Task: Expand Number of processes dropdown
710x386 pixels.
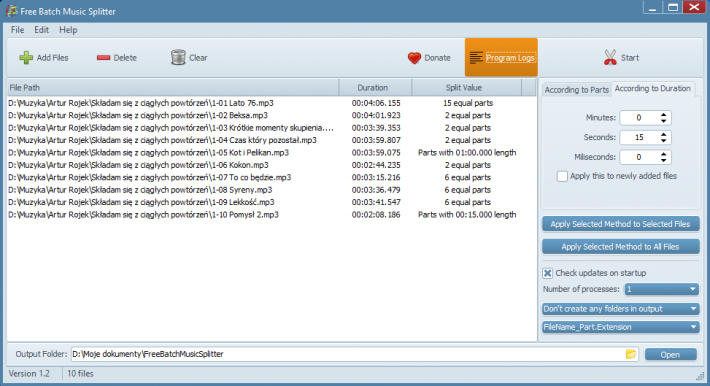Action: click(662, 289)
